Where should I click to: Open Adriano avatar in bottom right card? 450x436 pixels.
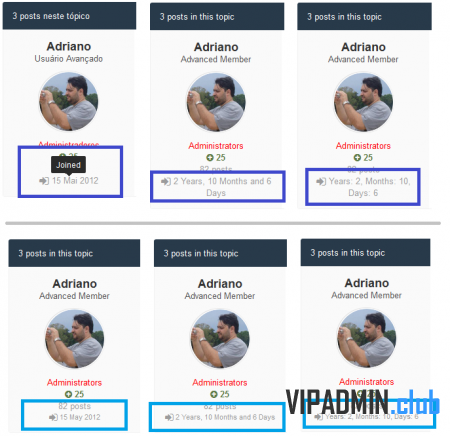367,338
